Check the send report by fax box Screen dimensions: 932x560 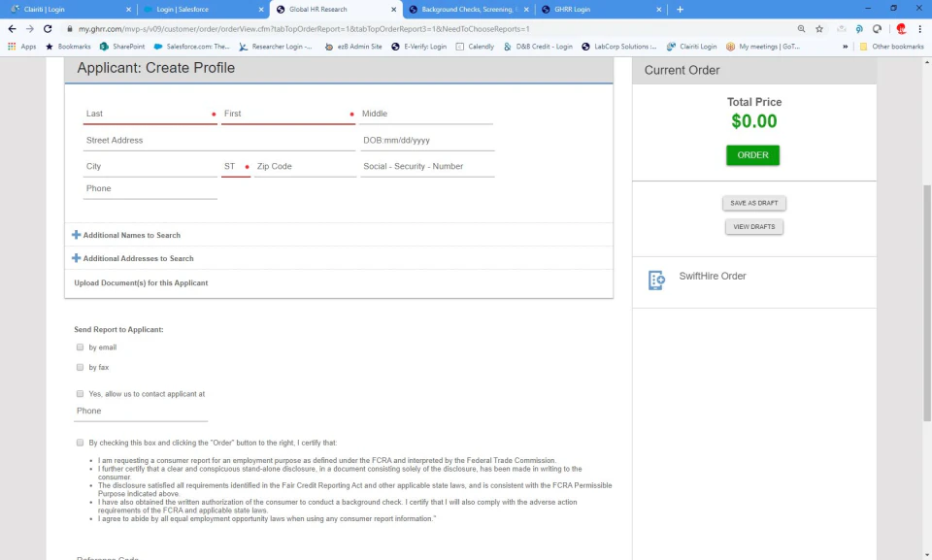(x=80, y=368)
